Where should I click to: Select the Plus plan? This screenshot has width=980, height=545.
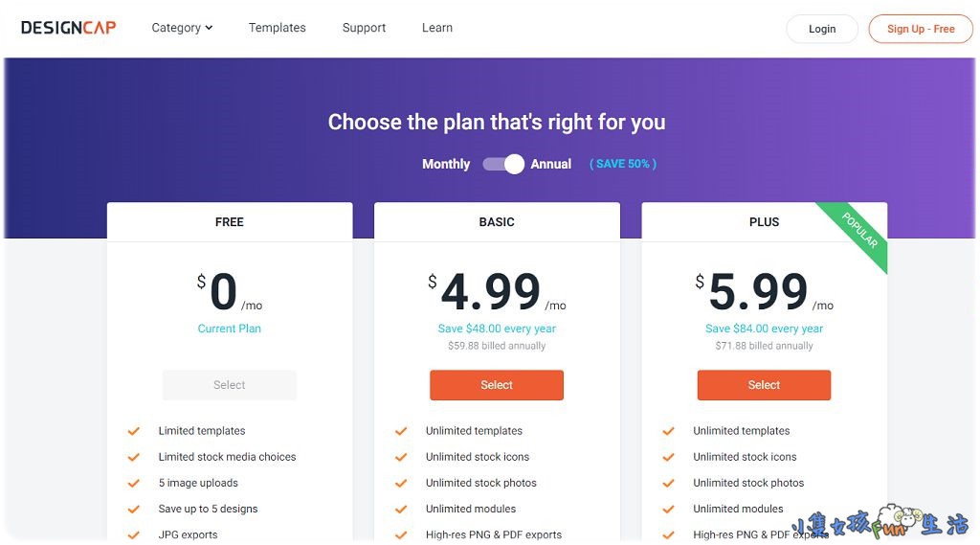click(764, 385)
